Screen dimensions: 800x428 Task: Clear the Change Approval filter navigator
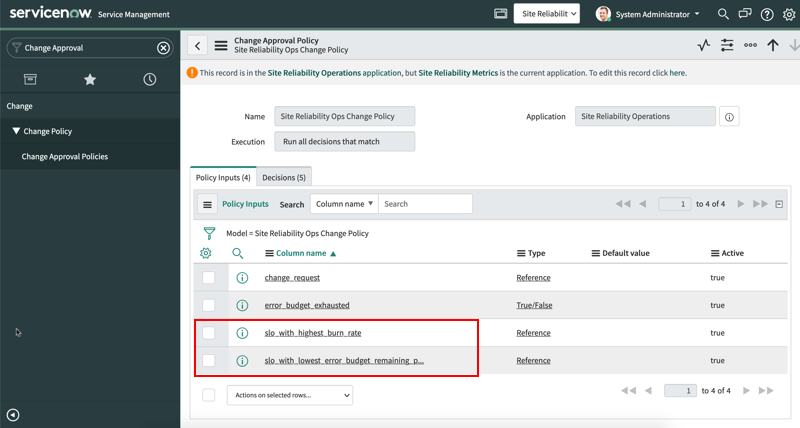click(163, 48)
